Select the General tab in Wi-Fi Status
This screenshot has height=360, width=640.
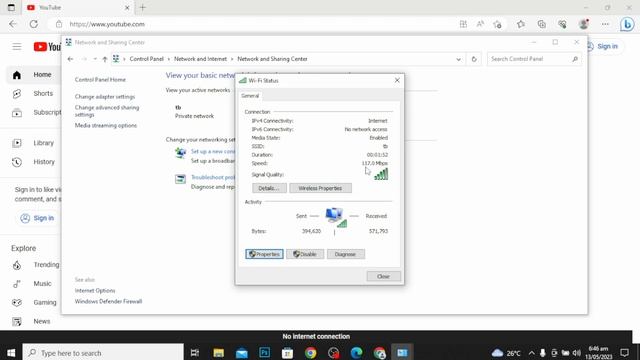click(250, 96)
